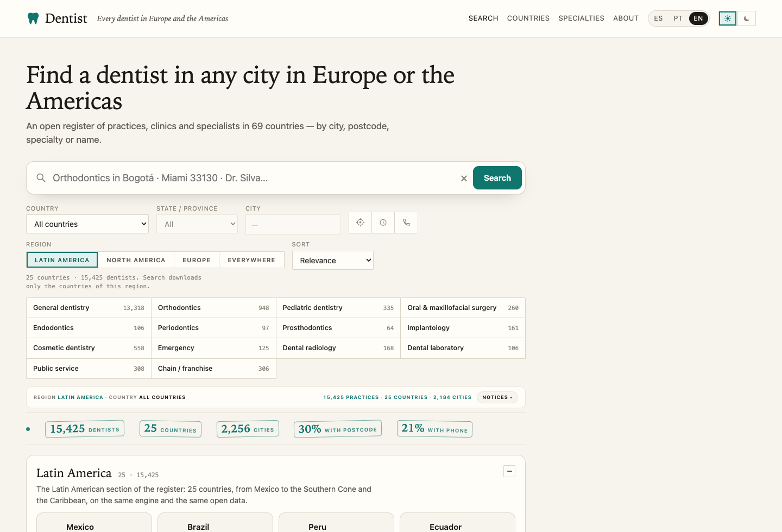Filter by Prosthodontics
782x532 pixels.
pyautogui.click(x=338, y=328)
